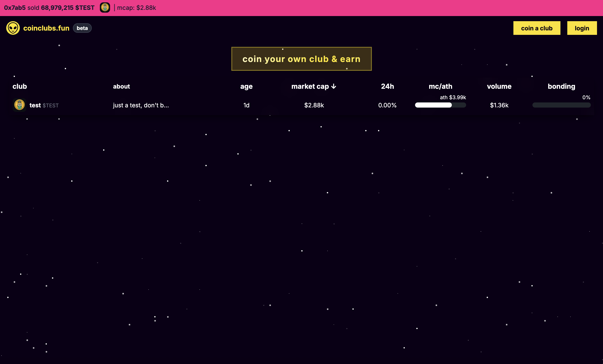Click the beta badge

82,28
